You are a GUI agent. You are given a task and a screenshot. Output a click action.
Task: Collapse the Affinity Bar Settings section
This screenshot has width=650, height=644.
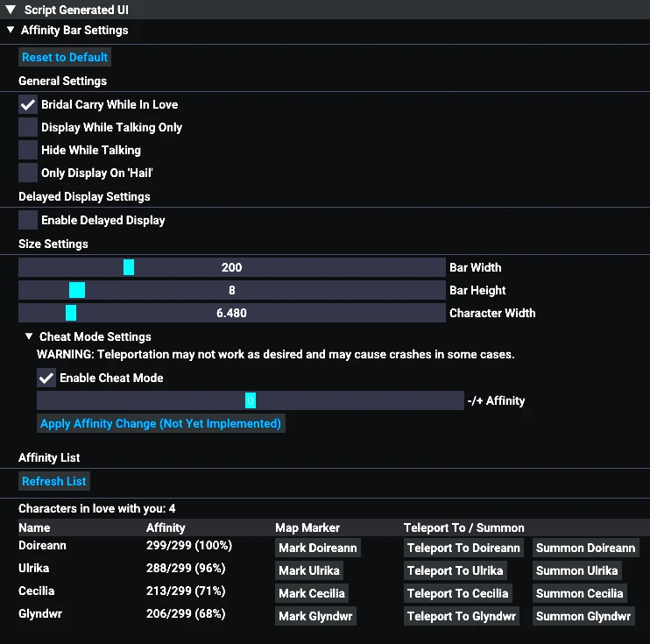11,30
